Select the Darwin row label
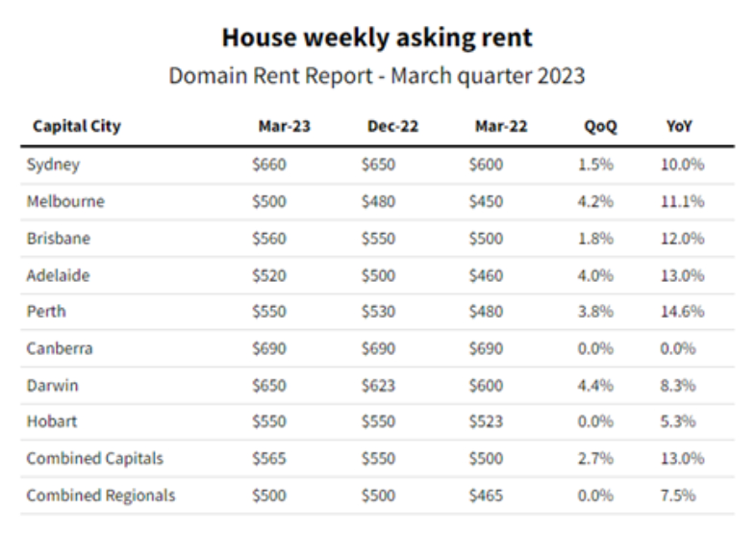Image resolution: width=756 pixels, height=535 pixels. tap(54, 386)
